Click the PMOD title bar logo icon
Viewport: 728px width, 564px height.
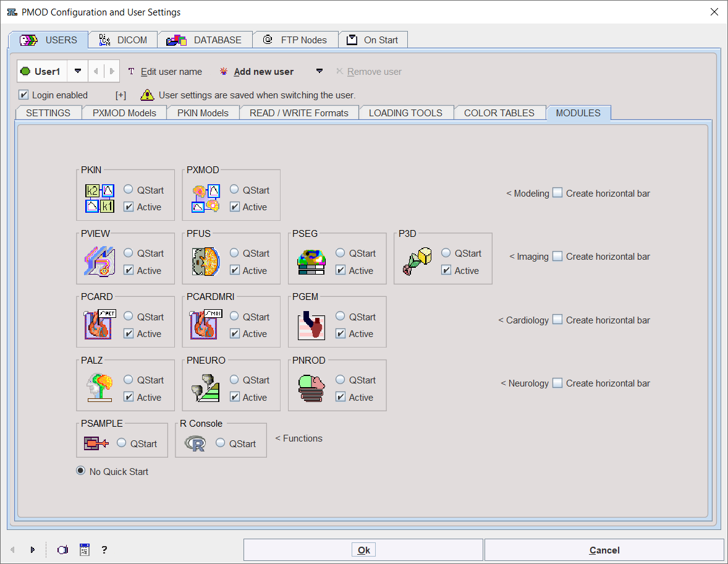tap(12, 12)
